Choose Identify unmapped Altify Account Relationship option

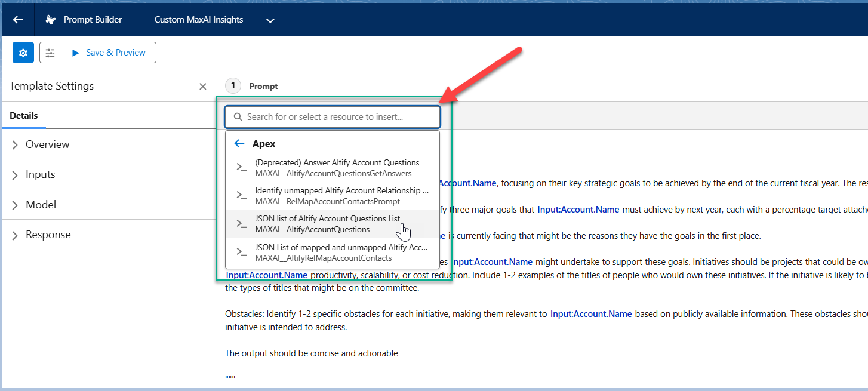(x=341, y=196)
